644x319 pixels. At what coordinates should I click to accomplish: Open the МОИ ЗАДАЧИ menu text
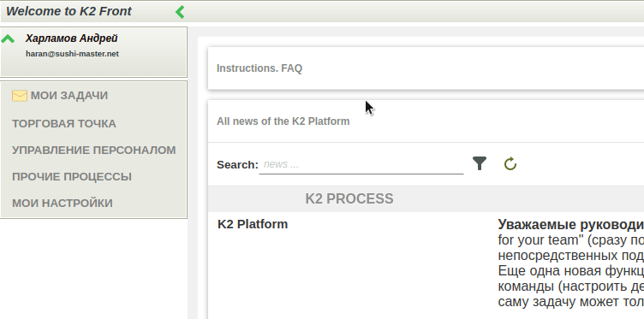point(69,96)
